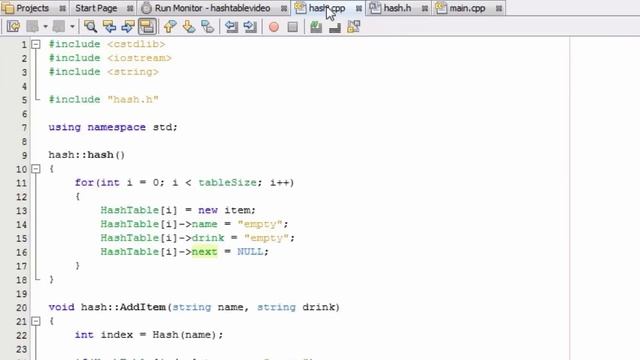
Task: Click line number 7 in gutter
Action: (x=24, y=128)
